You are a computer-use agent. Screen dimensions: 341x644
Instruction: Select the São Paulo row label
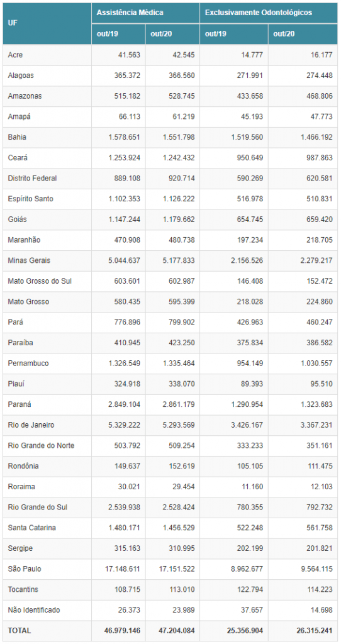[25, 569]
